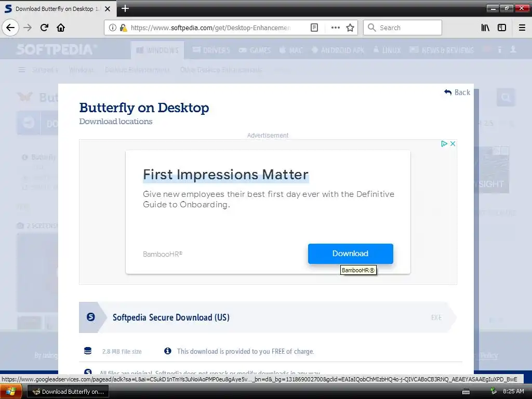
Task: Open page actions three-dot menu
Action: click(335, 28)
